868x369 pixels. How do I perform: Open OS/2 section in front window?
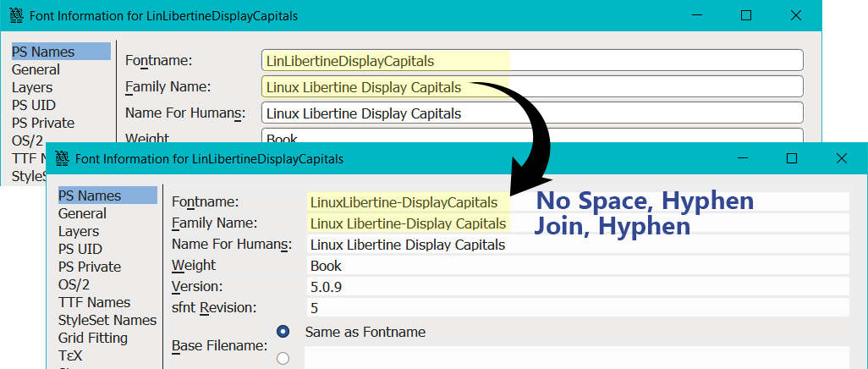tap(74, 284)
